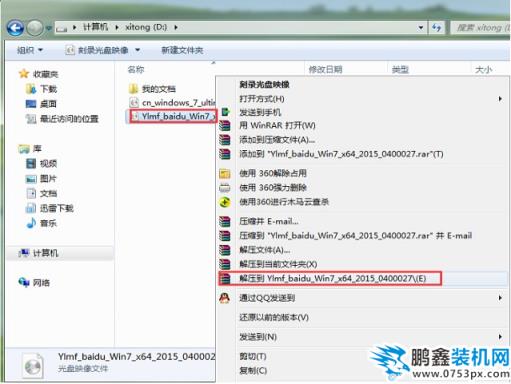Choose 使用360进行木马云查杀
The width and height of the screenshot is (511, 384).
[x=284, y=202]
